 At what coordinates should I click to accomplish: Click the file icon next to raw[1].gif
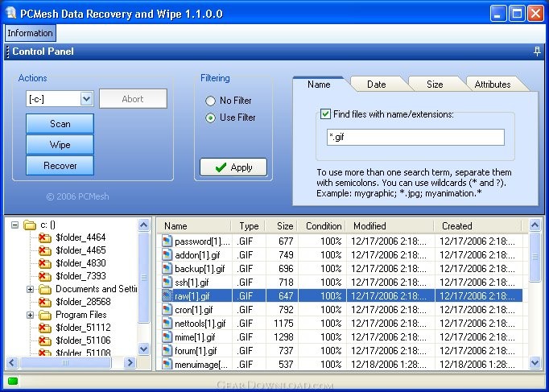click(167, 295)
